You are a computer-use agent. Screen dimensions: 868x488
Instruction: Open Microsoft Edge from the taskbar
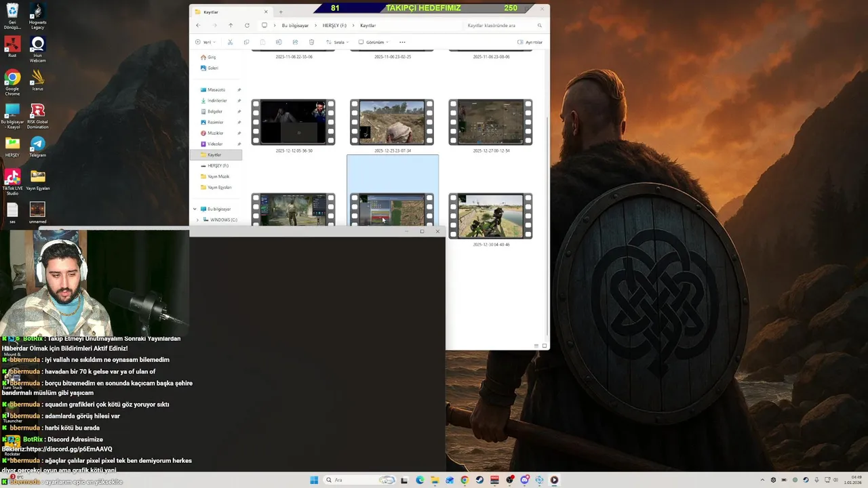click(420, 480)
